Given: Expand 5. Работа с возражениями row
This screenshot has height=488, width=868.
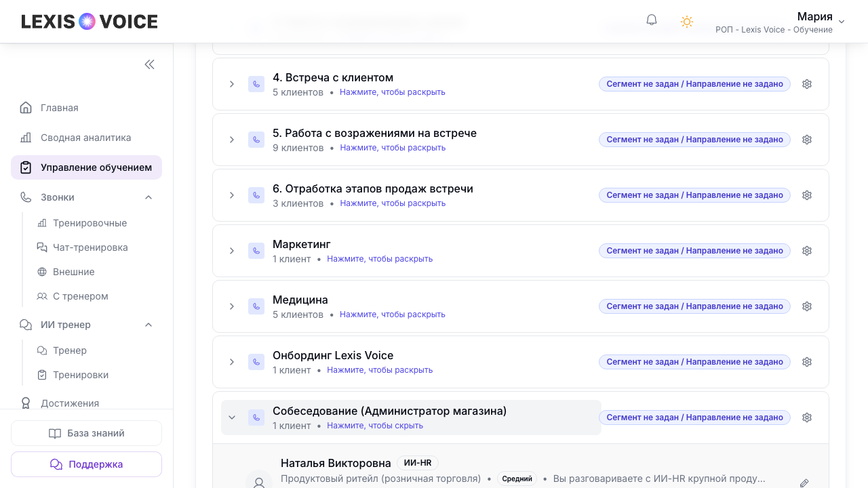Looking at the screenshot, I should point(232,140).
